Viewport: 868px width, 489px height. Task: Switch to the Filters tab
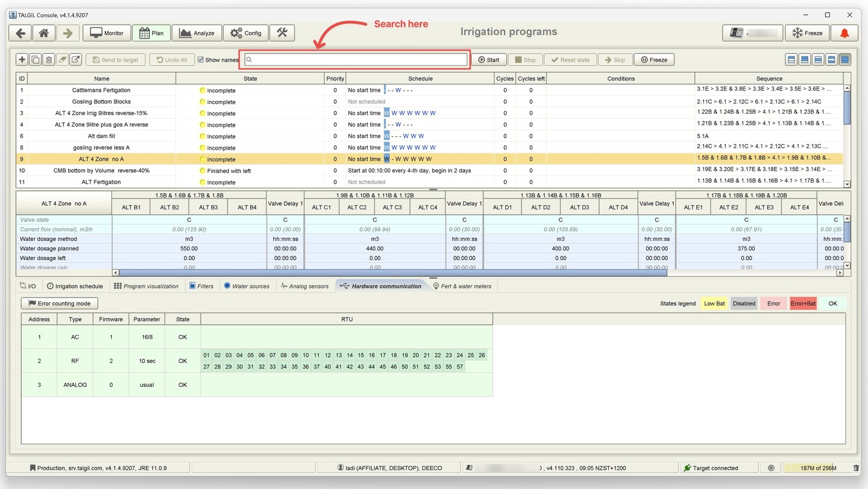pos(201,286)
